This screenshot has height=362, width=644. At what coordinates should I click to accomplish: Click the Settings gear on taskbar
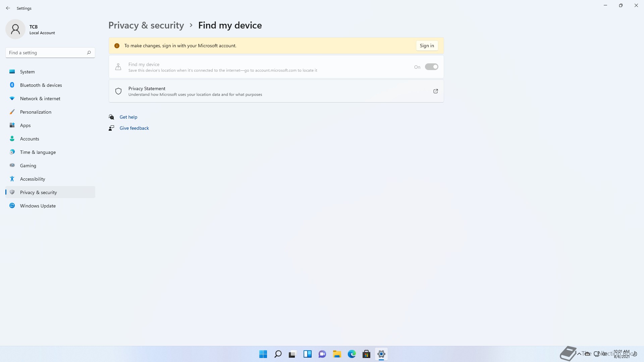381,354
